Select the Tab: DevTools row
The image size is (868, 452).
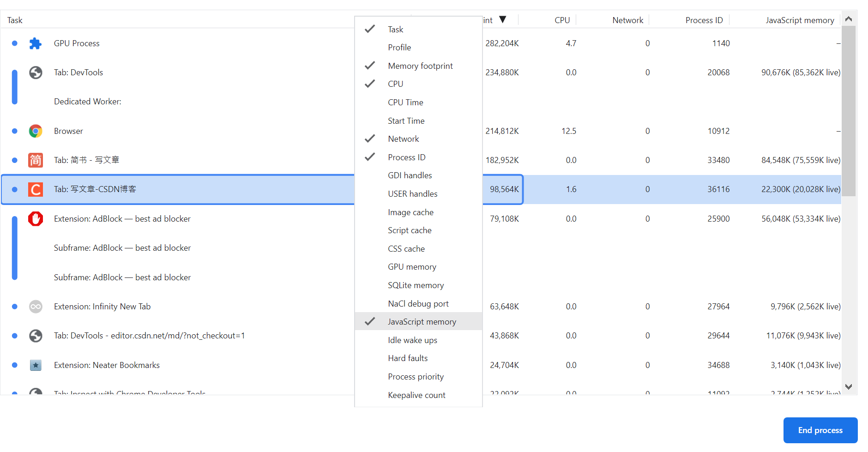[x=421, y=72]
